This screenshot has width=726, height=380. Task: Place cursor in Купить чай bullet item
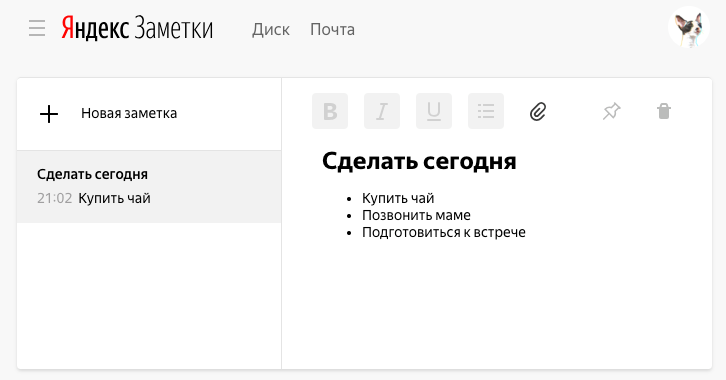tap(398, 198)
